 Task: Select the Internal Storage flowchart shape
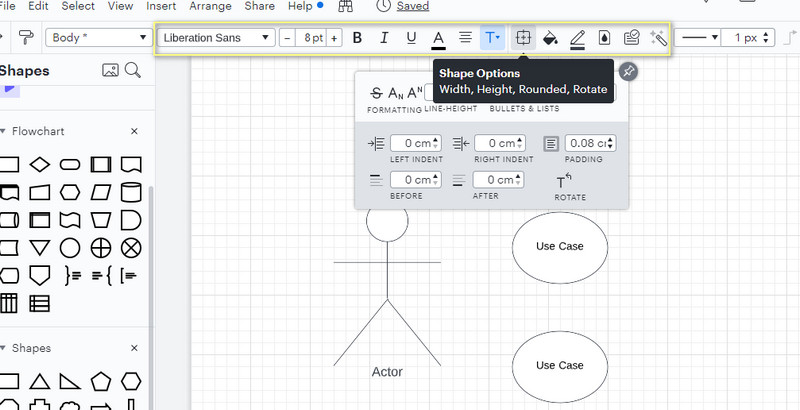[40, 220]
